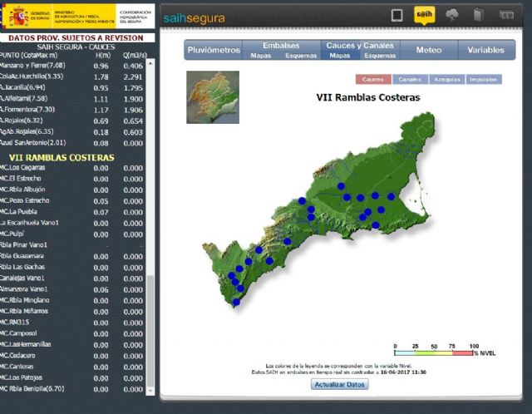Screen dimensions: 532x414
Task: Switch to the Canales filter
Action: pos(409,80)
